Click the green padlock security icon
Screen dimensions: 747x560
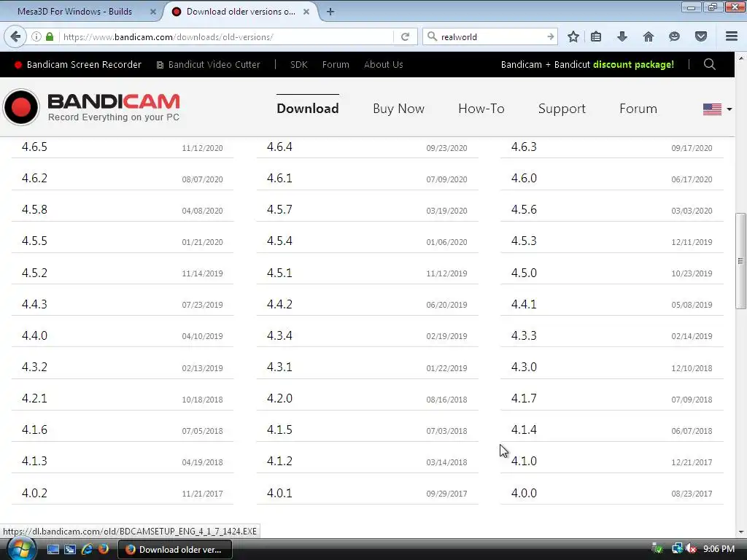coord(50,36)
